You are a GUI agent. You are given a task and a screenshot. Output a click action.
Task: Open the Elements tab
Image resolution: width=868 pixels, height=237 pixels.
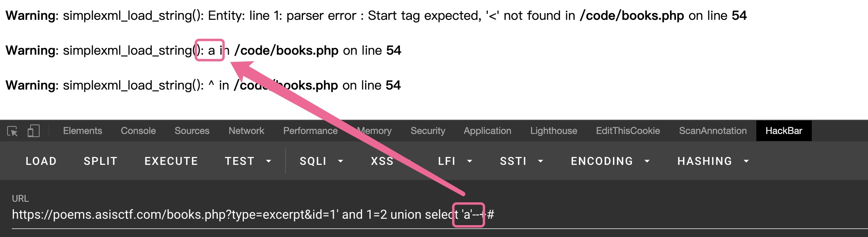[82, 131]
